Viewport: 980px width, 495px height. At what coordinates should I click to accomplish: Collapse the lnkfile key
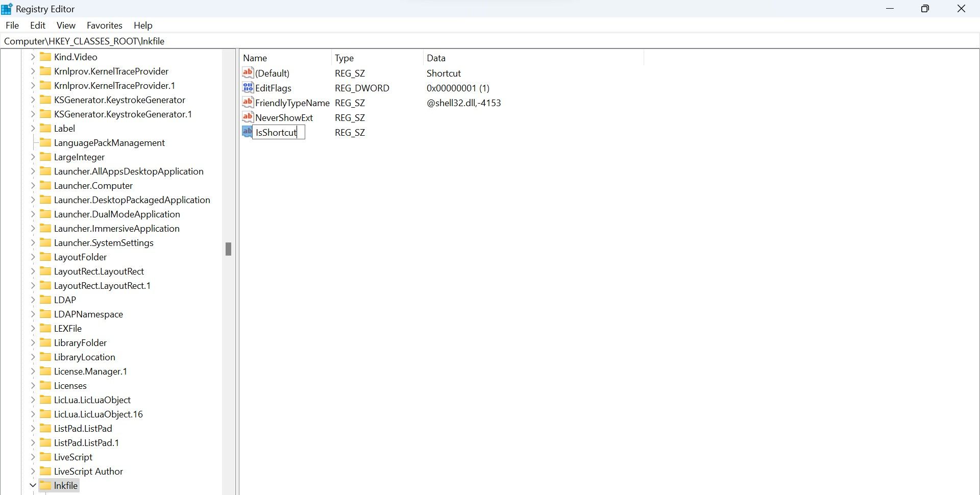point(33,485)
